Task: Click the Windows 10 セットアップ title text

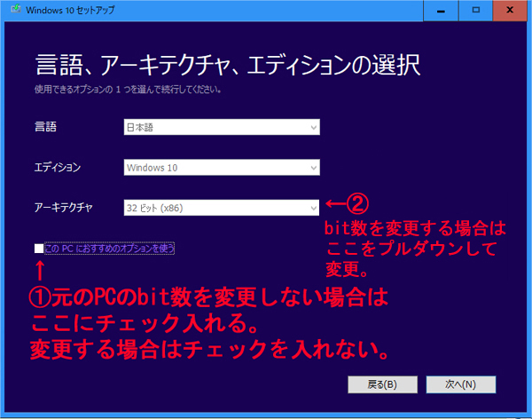Action: 70,10
